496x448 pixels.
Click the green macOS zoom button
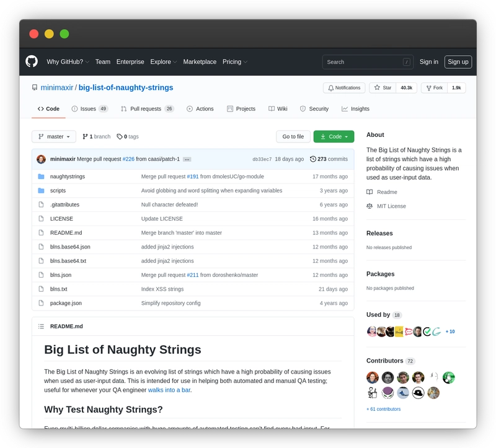64,34
